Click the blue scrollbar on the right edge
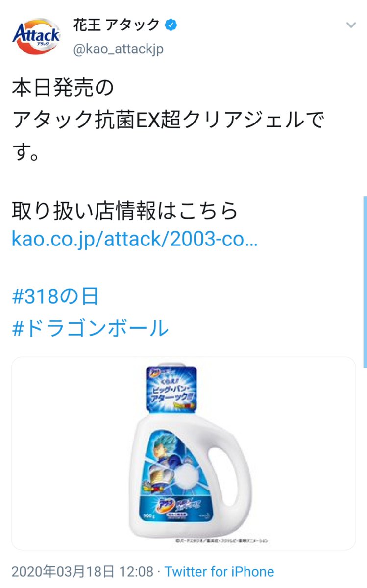 click(x=365, y=282)
